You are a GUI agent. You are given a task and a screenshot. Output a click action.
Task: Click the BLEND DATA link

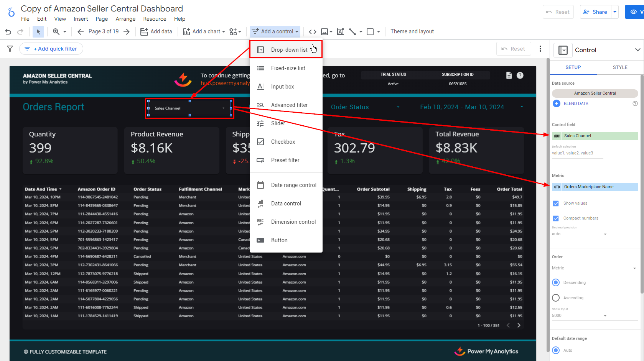click(575, 103)
